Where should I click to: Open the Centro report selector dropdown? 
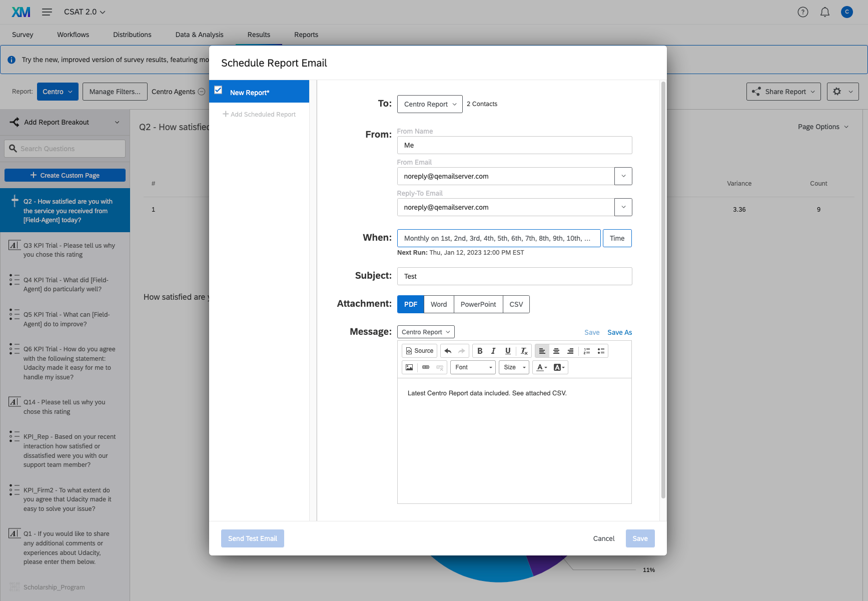58,92
